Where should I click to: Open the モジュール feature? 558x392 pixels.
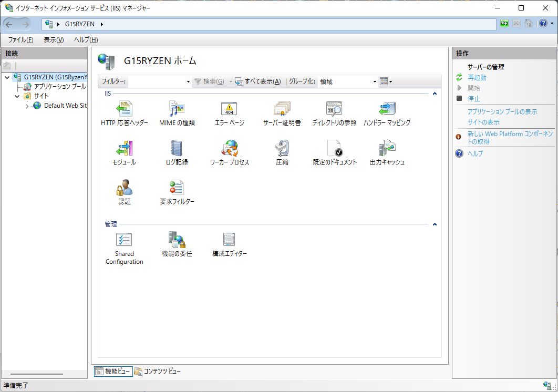tap(124, 153)
